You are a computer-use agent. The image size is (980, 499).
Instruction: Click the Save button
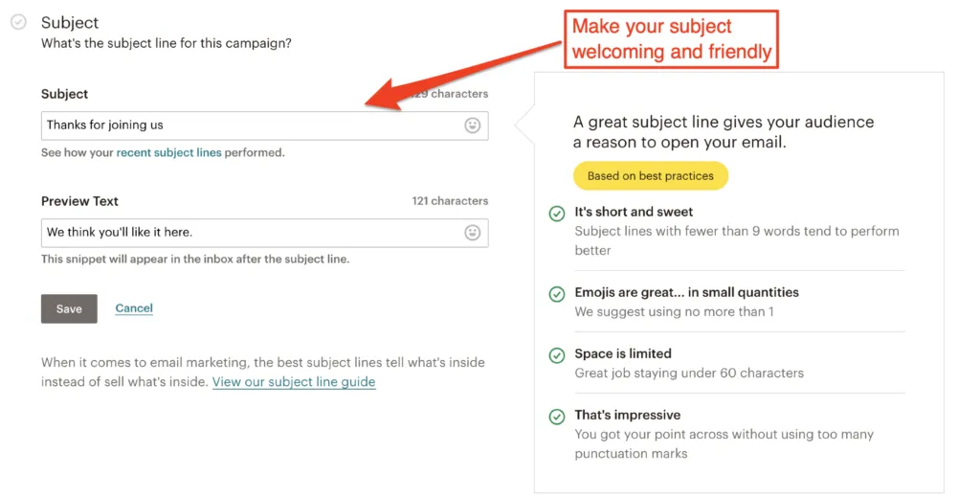[69, 309]
